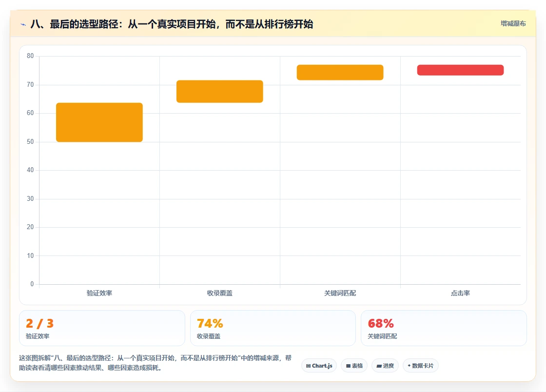Click the 点击率 x-axis label
The image size is (546, 392).
click(x=460, y=293)
